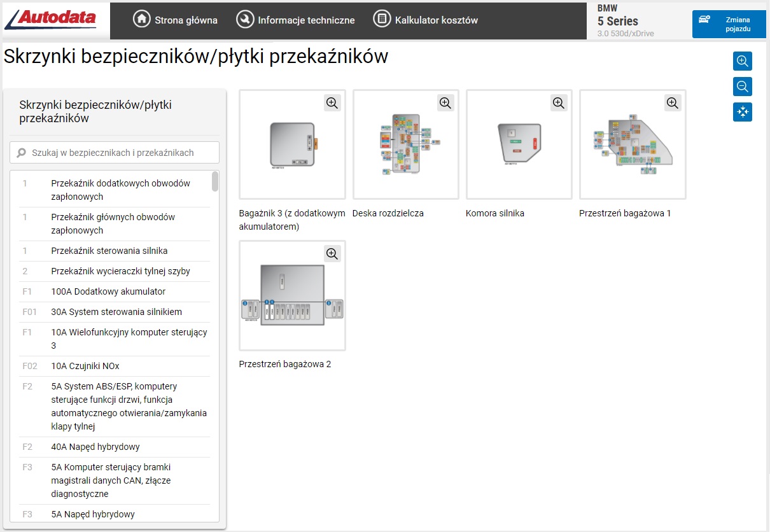Open the Komora silnika fuse box thumbnail
The image size is (770, 532).
click(x=519, y=144)
